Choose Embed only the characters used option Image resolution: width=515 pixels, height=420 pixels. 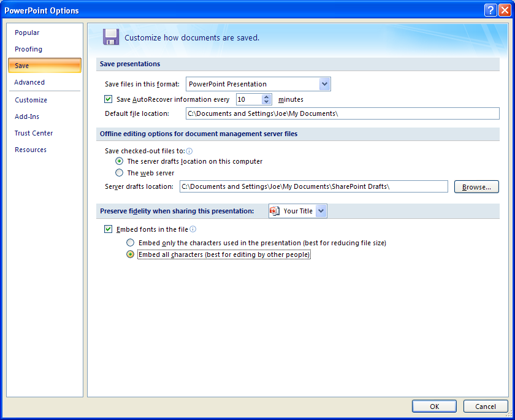pyautogui.click(x=131, y=243)
